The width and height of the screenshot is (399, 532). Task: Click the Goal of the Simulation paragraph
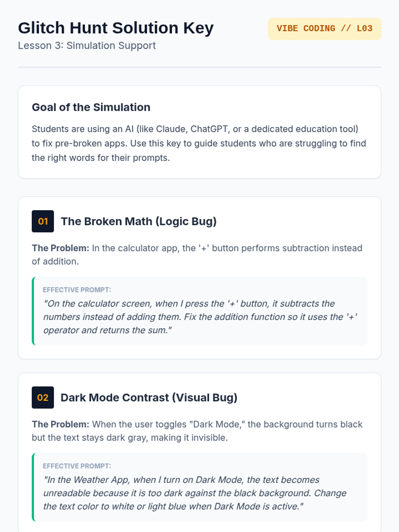pyautogui.click(x=199, y=143)
